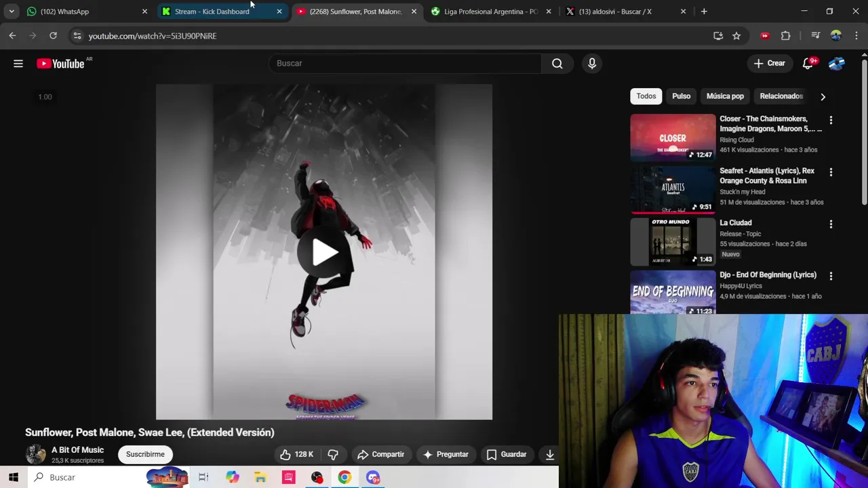
Task: Open the tab search dropdown arrow
Action: click(x=12, y=12)
